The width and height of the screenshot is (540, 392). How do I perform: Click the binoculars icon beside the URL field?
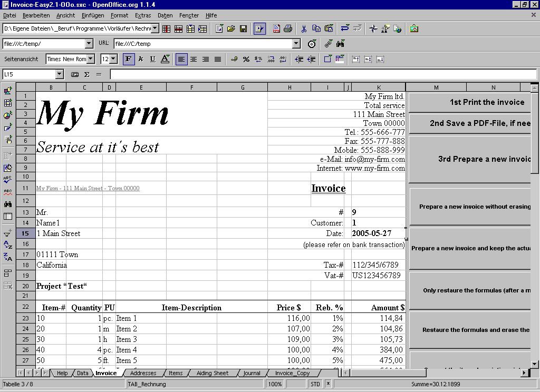coord(341,44)
